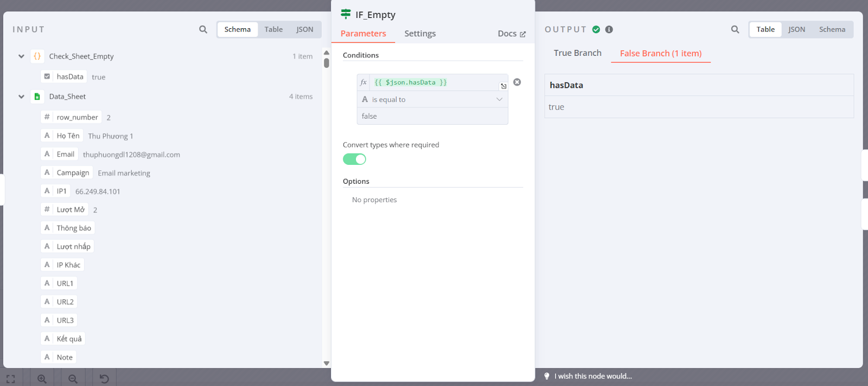Switch INPUT view to Schema
Screen dimensions: 868x386
tap(238, 29)
